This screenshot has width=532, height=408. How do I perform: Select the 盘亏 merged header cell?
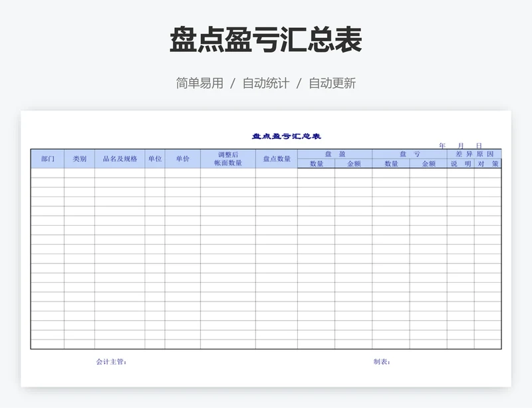tap(410, 154)
